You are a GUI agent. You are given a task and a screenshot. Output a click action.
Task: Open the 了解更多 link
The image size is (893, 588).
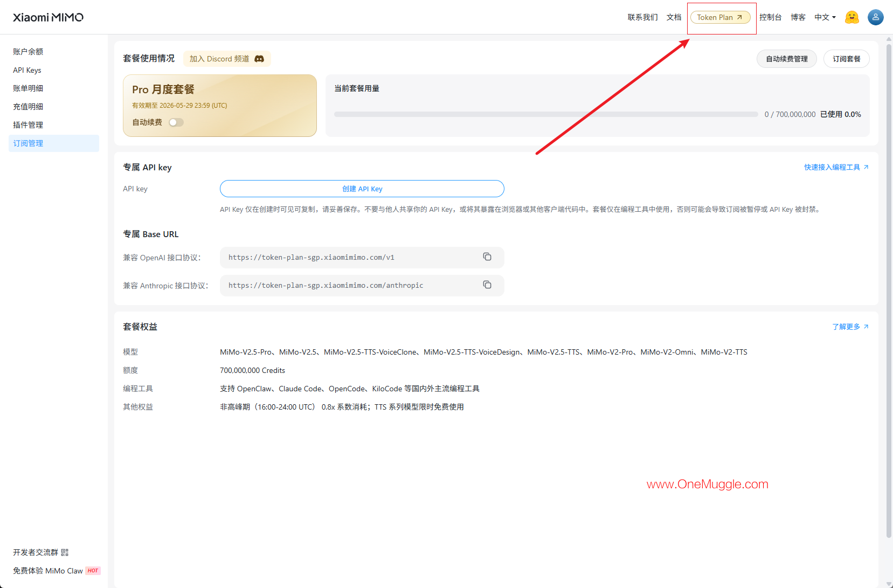pos(850,327)
